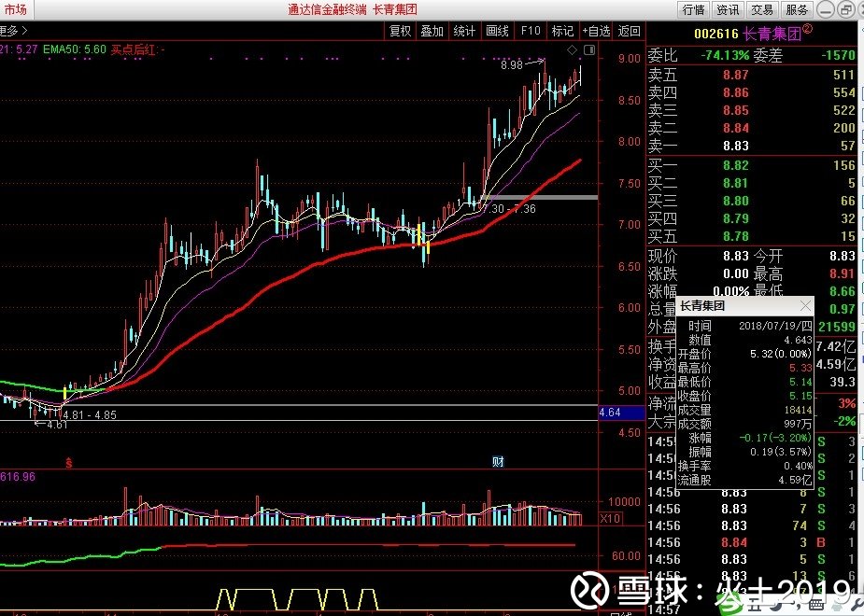Select the 画线 drawing tool
864x616 pixels.
click(497, 31)
